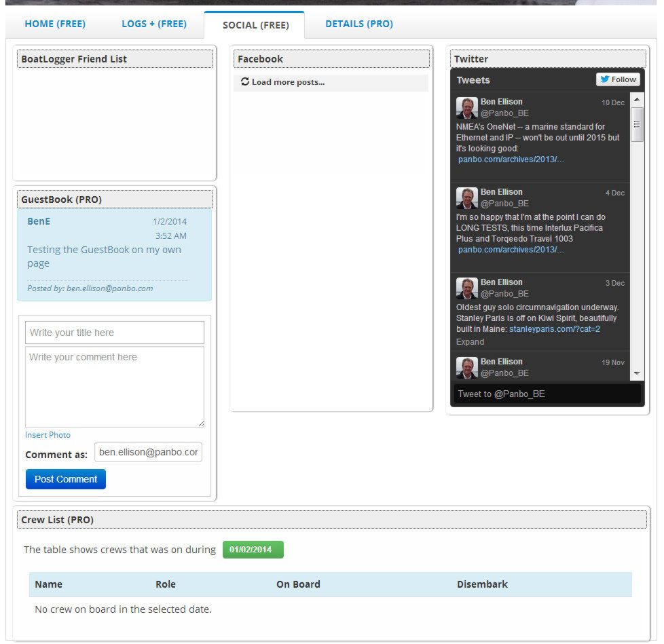Open the Tweets heading link
Viewport: 664px width, 644px height.
click(473, 80)
